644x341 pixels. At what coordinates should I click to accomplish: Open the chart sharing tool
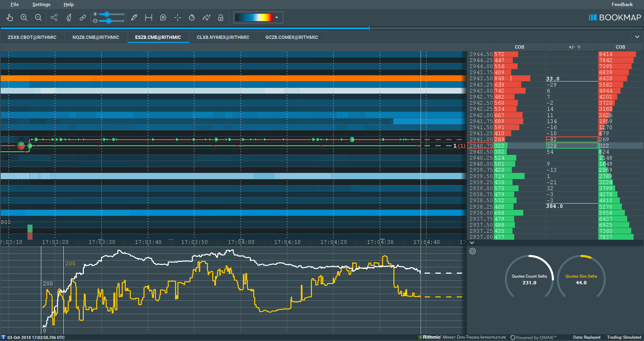[54, 17]
